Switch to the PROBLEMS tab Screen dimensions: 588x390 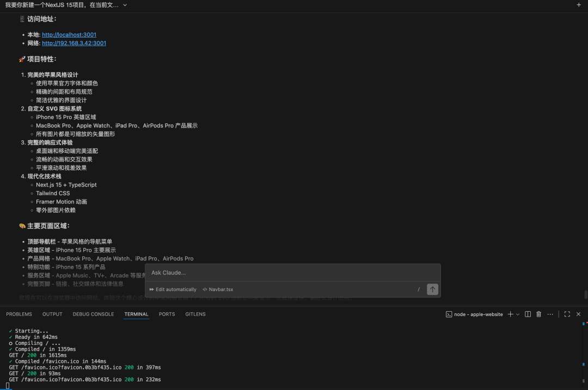(x=19, y=314)
